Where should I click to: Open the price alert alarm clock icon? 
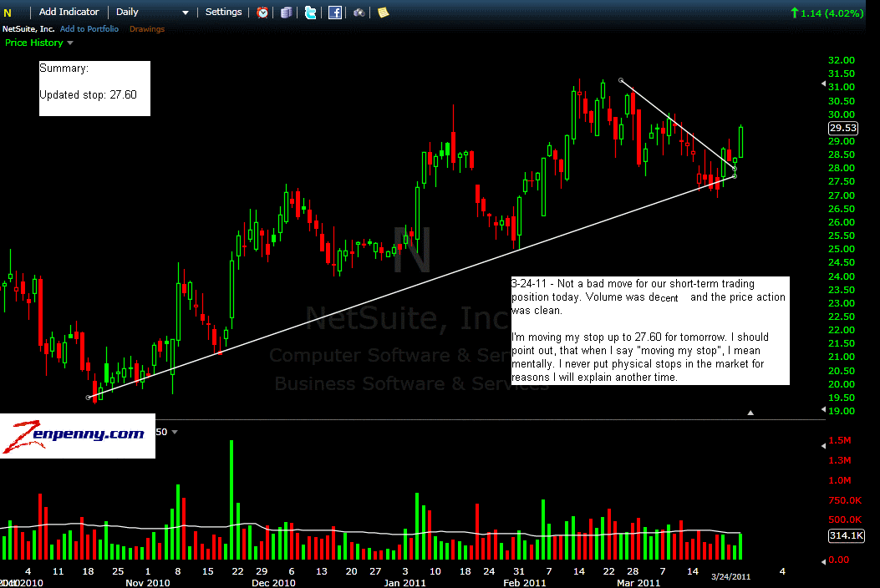point(262,13)
